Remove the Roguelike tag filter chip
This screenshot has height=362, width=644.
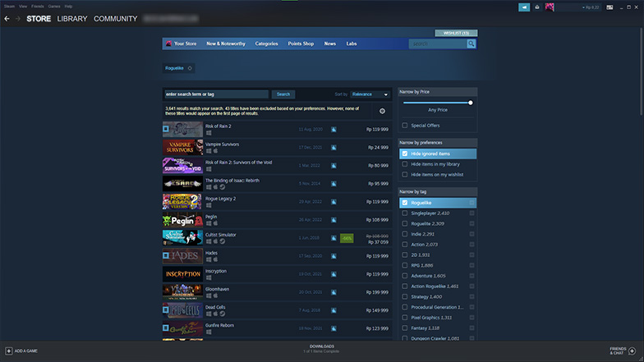(190, 68)
